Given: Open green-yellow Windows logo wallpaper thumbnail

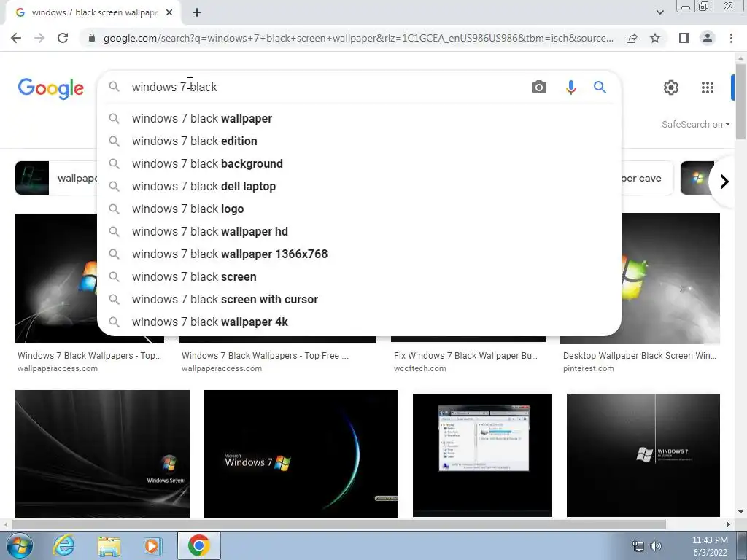Looking at the screenshot, I should (671, 278).
